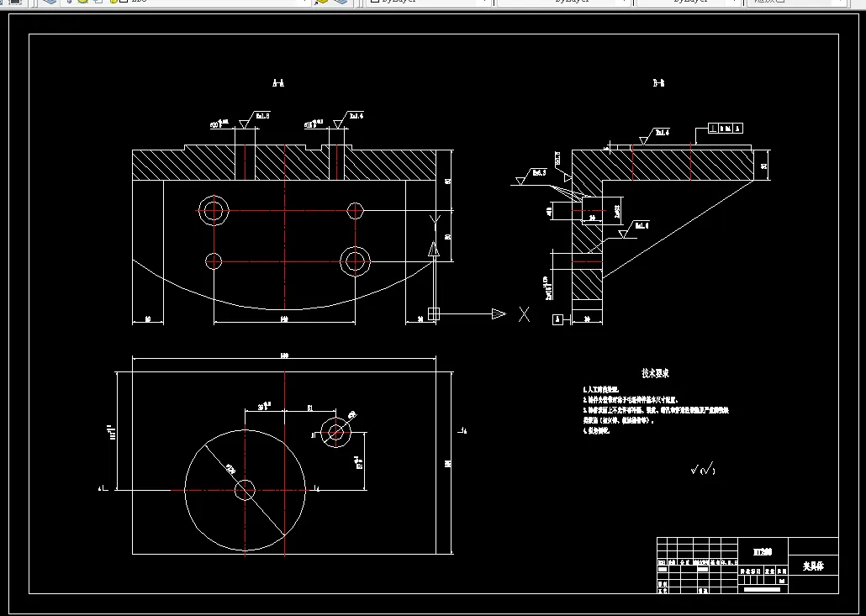This screenshot has width=866, height=616.
Task: Select upper-right small hole in A-A view
Action: 355,210
